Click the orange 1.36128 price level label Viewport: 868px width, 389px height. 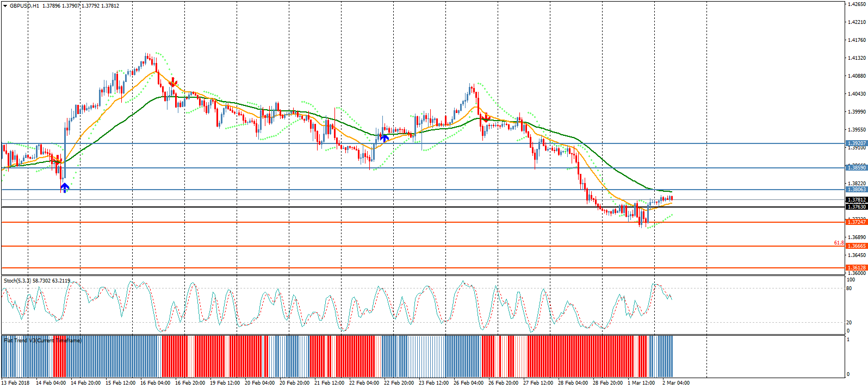(x=856, y=268)
